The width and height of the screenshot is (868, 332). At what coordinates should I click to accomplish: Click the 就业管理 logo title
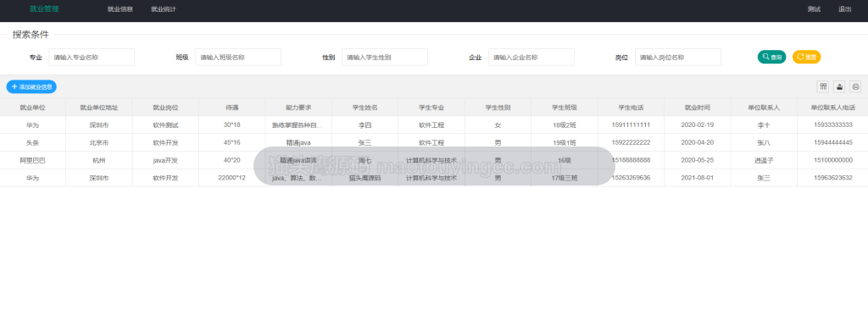(x=44, y=8)
